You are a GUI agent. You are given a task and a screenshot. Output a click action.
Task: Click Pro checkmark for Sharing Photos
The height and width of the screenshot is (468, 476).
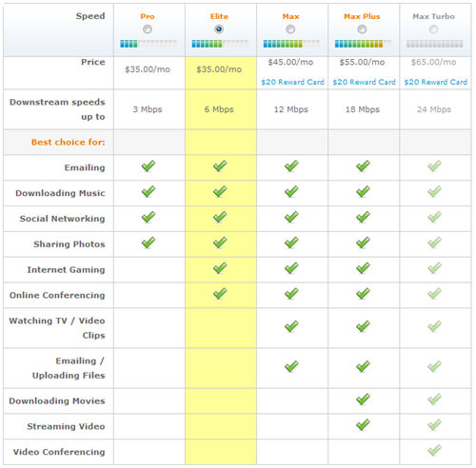click(149, 243)
